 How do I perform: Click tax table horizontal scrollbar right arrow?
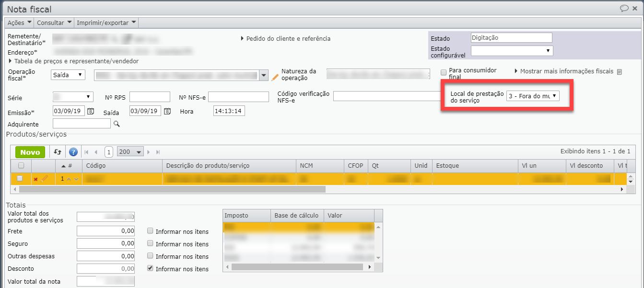tap(370, 267)
